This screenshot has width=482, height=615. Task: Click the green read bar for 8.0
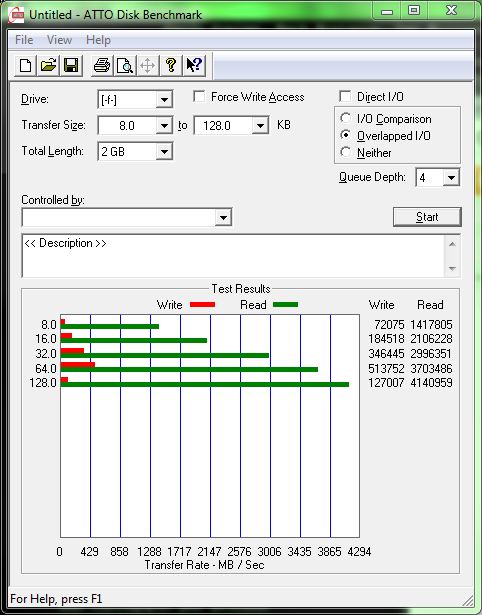pos(110,326)
